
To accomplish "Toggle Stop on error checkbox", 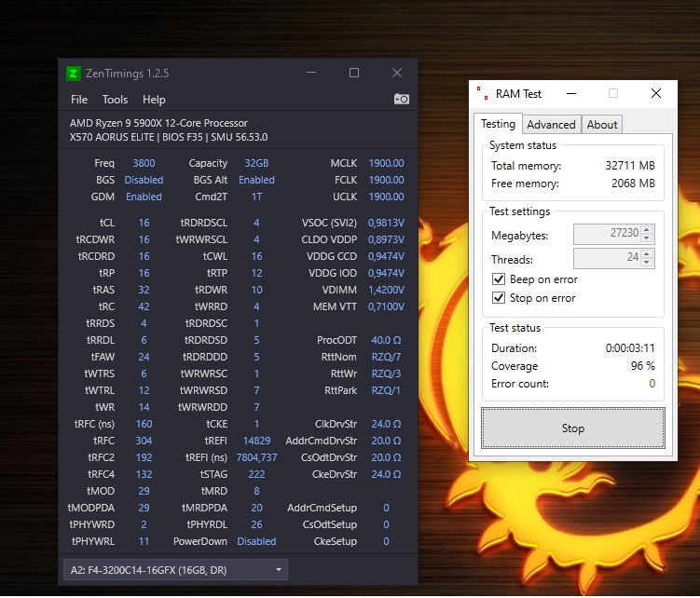I will coord(499,298).
